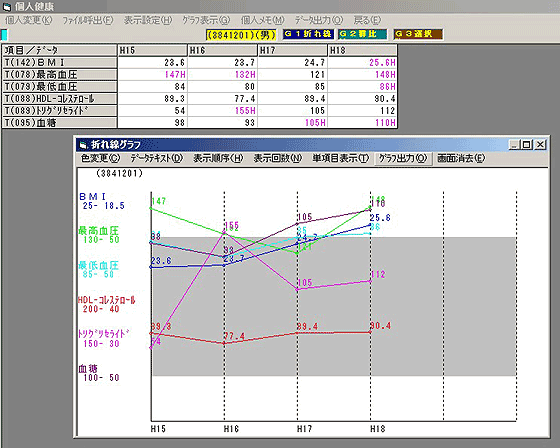Click the yellow patient ID (3841201) label
Viewport: 560px width, 448px height.
click(x=241, y=35)
